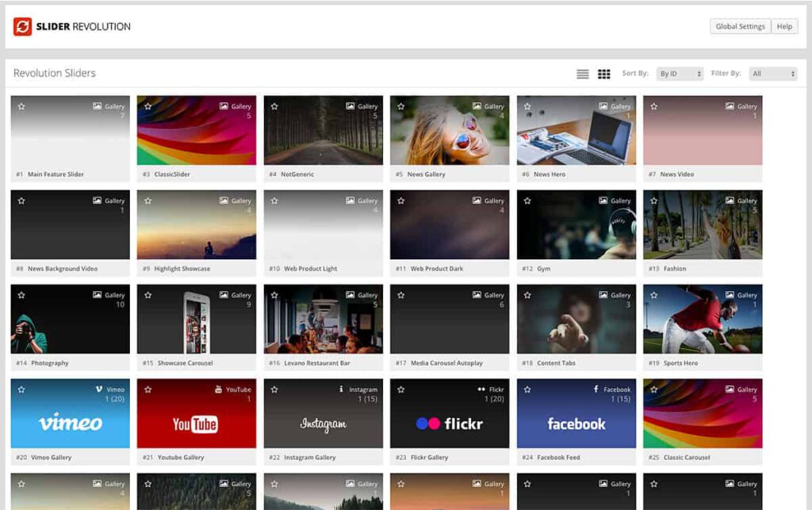Click gallery icon on News Background Video
Screen dimensions: 812x510
tap(97, 200)
